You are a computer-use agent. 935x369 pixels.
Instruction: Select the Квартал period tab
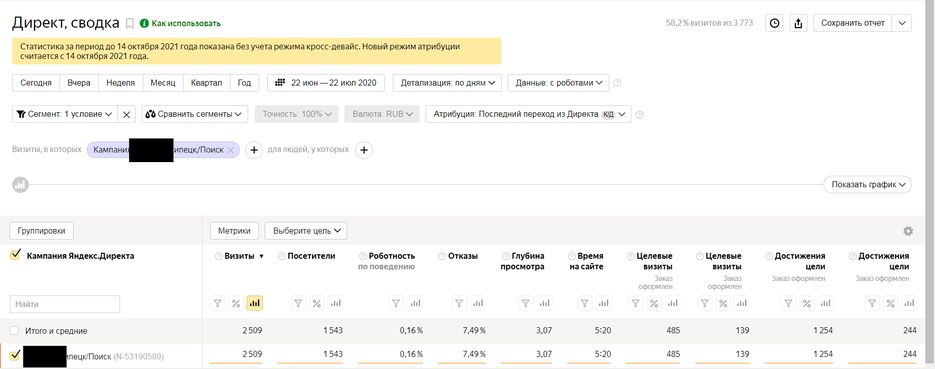point(206,83)
